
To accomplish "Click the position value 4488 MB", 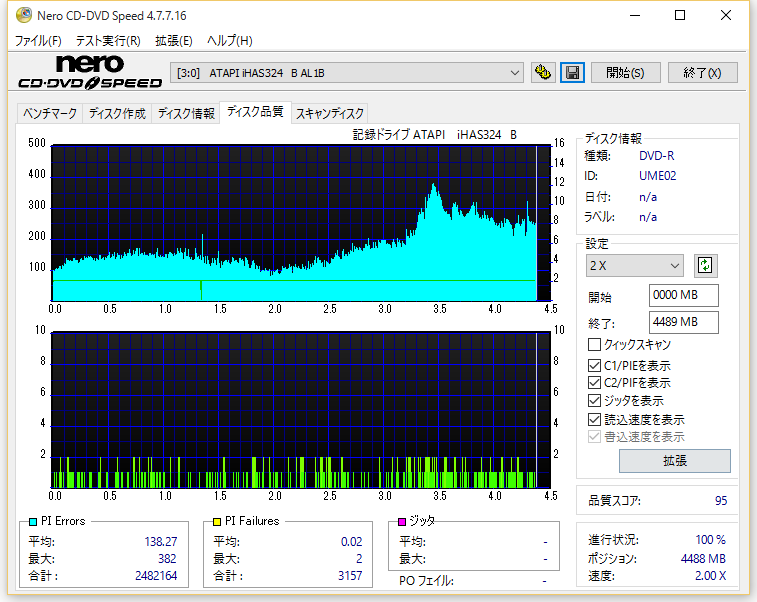I will click(703, 559).
